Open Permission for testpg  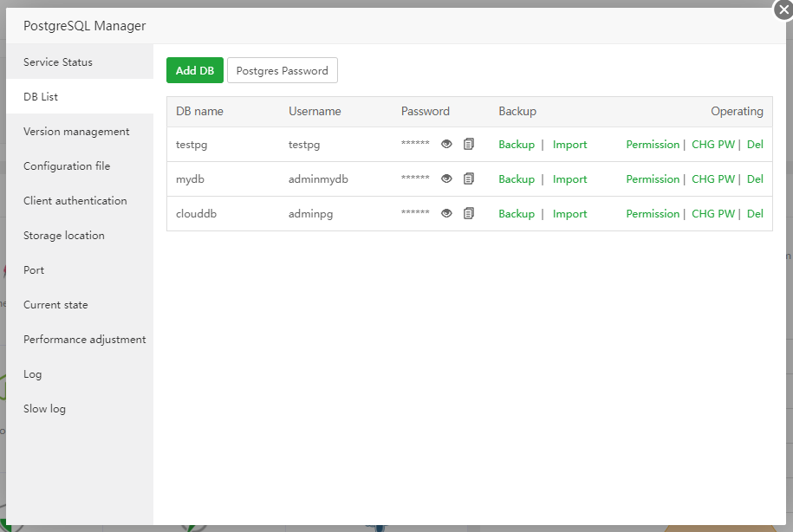tap(653, 144)
